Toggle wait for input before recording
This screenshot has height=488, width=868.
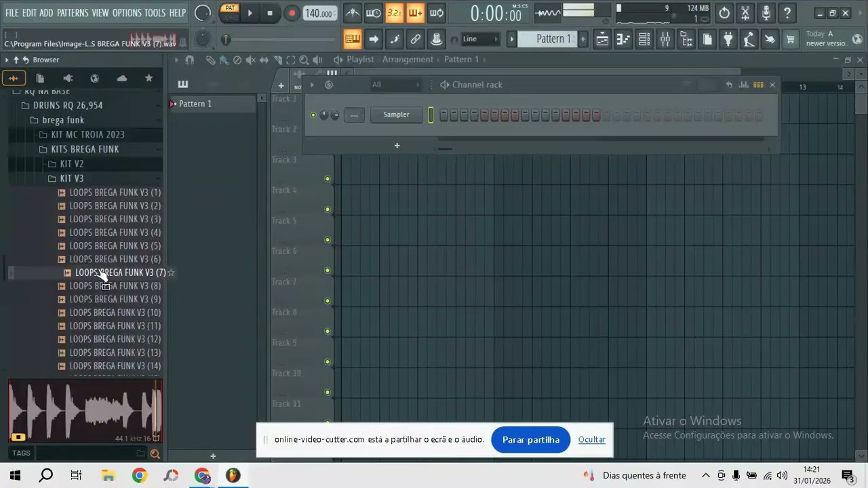[x=374, y=13]
